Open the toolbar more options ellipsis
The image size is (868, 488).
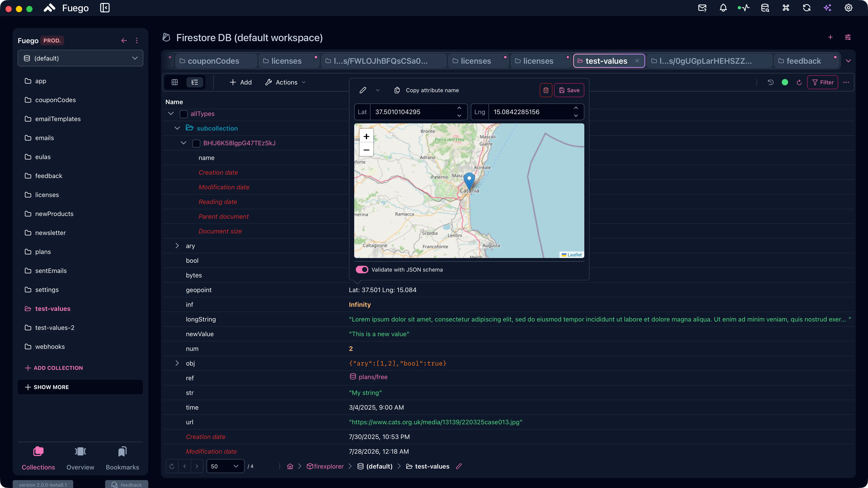(846, 82)
